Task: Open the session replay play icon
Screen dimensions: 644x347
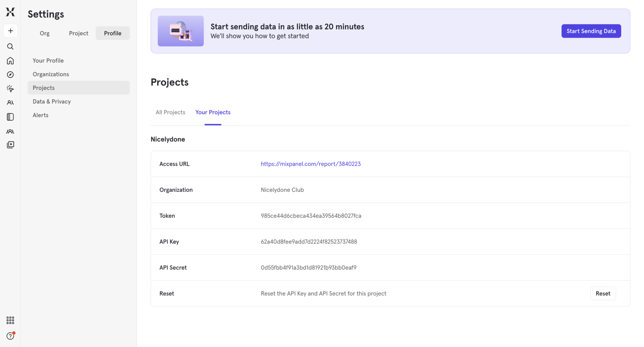Action: point(10,145)
